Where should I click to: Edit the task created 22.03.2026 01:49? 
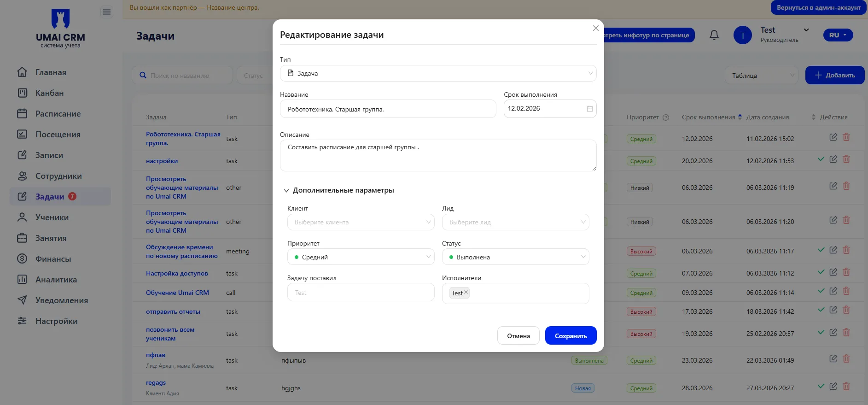[x=833, y=359]
